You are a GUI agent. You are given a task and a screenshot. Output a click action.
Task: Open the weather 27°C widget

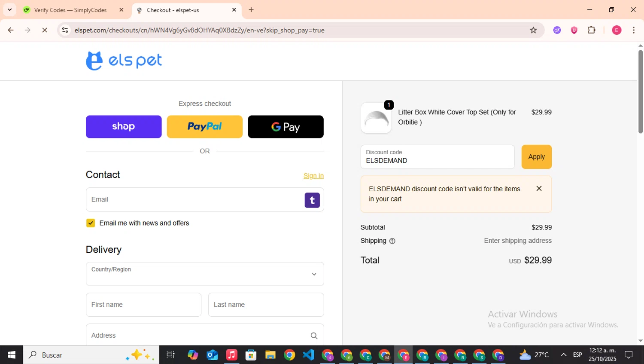(x=534, y=355)
